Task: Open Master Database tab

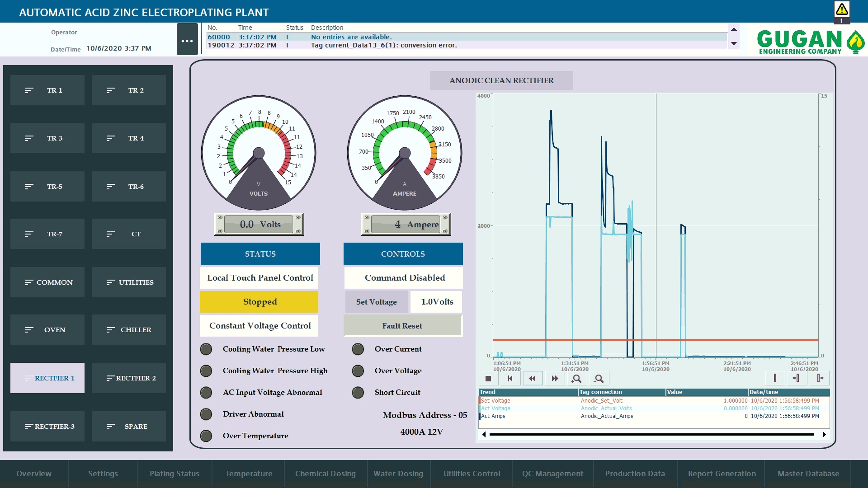Action: pyautogui.click(x=808, y=474)
